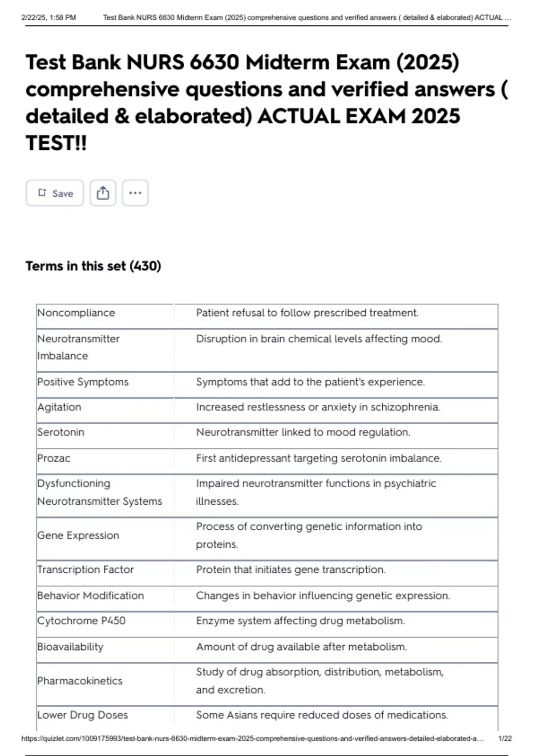This screenshot has height=756, width=534.
Task: Click the Save button
Action: [x=55, y=193]
